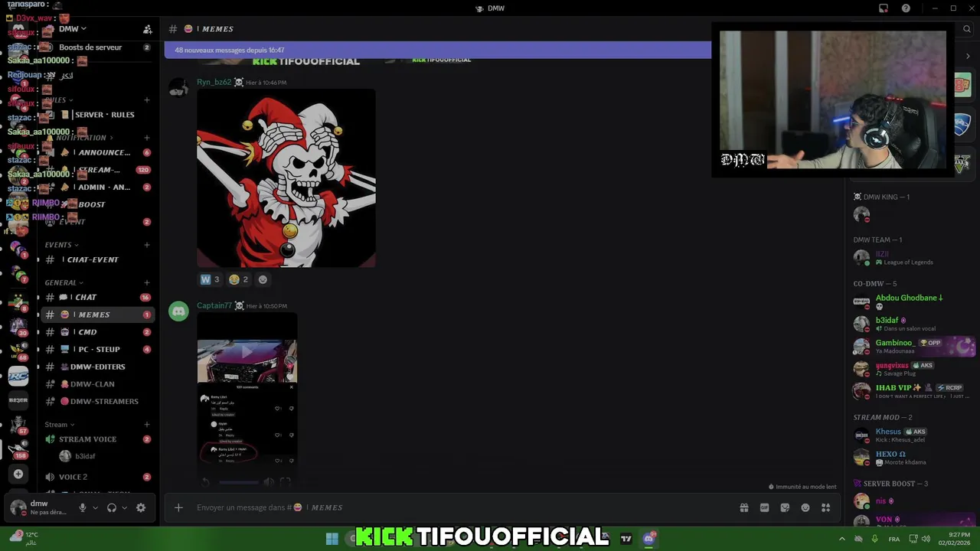Open the CHAT text channel
The width and height of the screenshot is (980, 551).
click(x=97, y=297)
